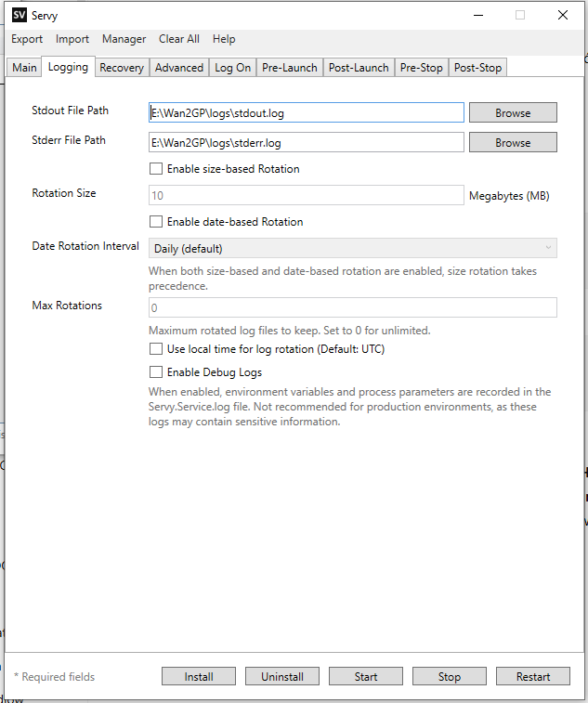Open the Pre-Stop tab
Viewport: 588px width, 703px height.
coord(421,68)
